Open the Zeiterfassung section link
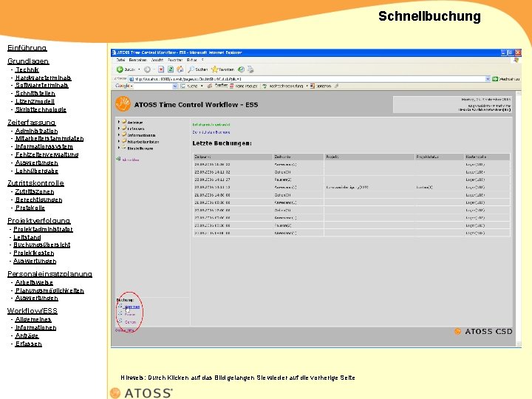The image size is (532, 399). pyautogui.click(x=32, y=123)
